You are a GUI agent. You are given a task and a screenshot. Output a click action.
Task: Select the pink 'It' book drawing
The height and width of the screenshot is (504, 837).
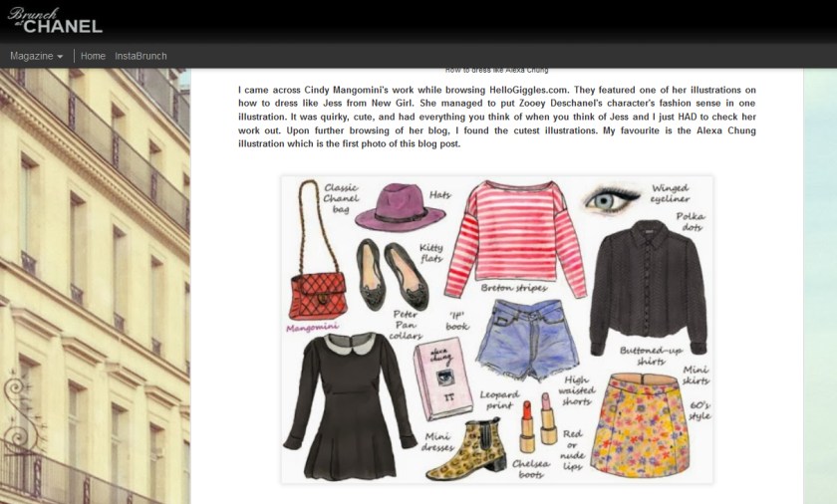(x=442, y=377)
